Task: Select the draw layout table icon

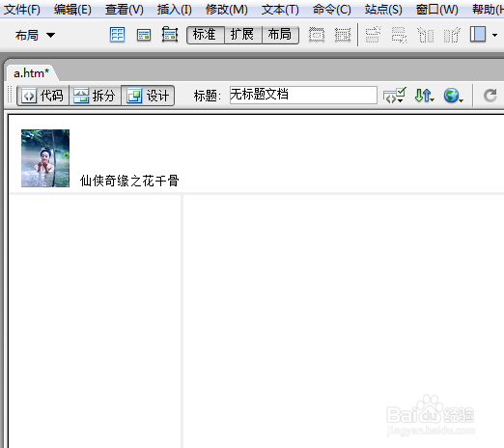Action: [x=317, y=35]
